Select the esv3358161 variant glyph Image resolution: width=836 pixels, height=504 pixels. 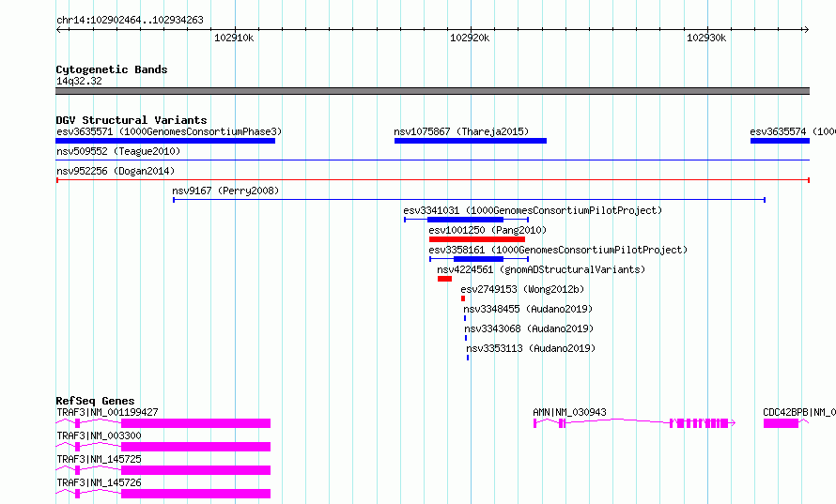coord(479,259)
